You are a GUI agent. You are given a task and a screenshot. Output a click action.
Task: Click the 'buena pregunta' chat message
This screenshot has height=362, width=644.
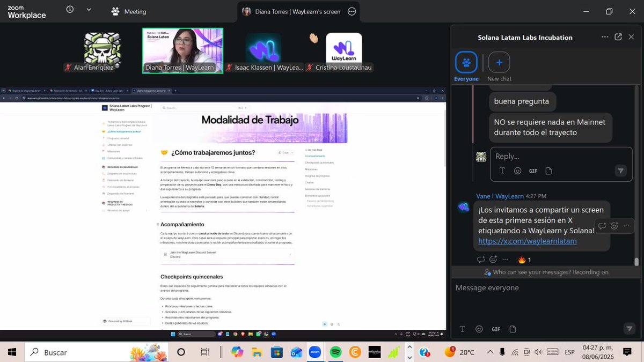click(521, 101)
